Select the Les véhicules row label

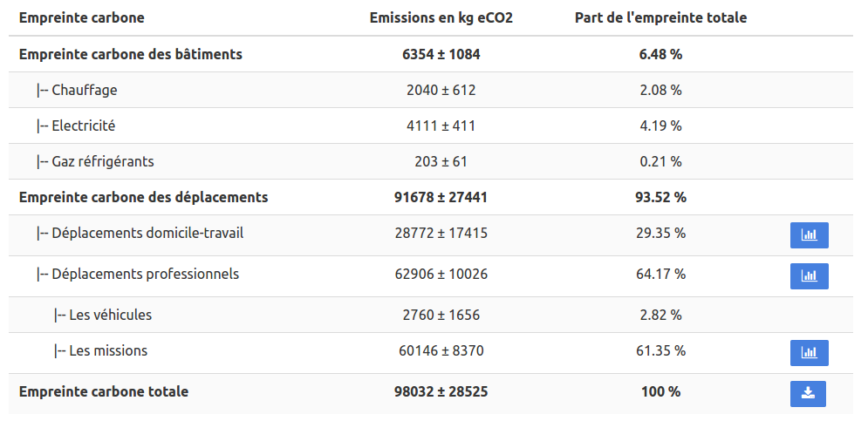point(110,315)
